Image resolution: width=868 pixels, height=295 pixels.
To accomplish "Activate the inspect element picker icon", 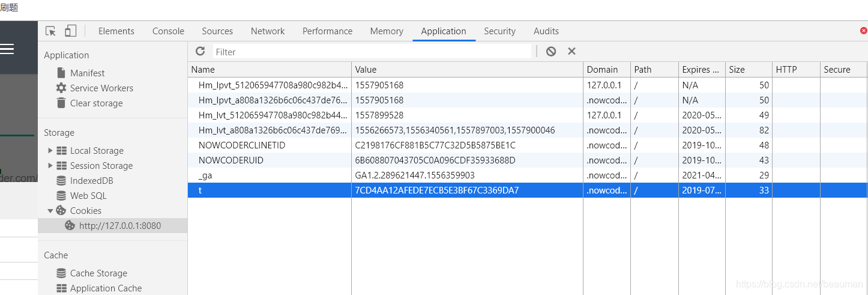I will [50, 31].
